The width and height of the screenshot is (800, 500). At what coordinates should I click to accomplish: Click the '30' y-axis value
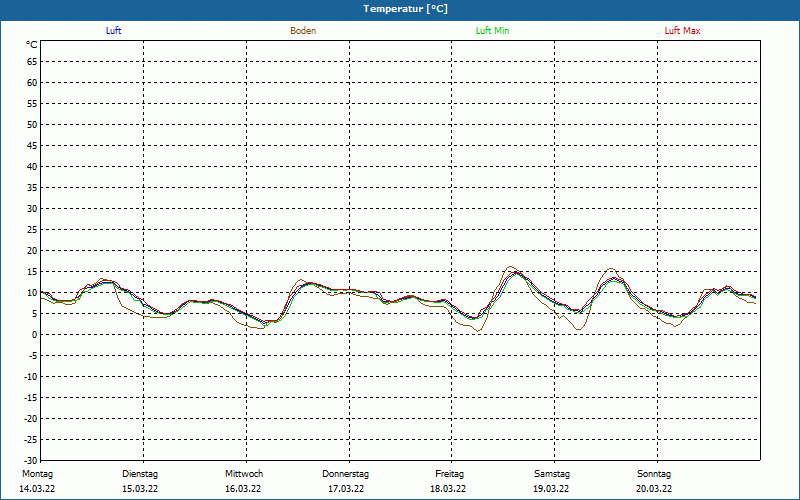[32, 209]
